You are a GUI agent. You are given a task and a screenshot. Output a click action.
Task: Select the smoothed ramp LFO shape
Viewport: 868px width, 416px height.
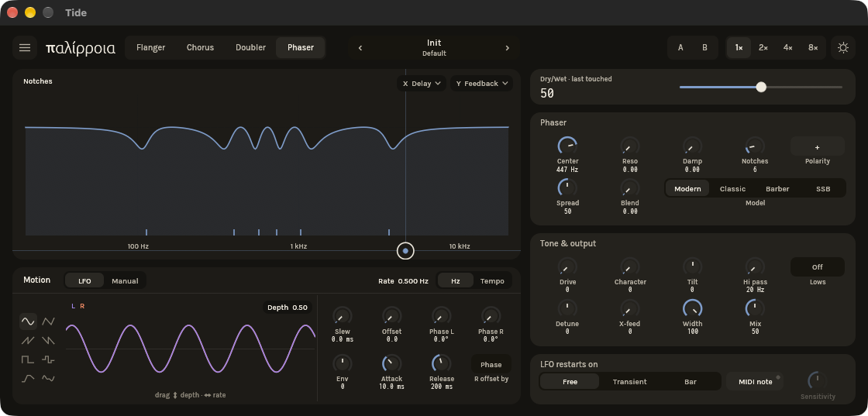pyautogui.click(x=28, y=379)
